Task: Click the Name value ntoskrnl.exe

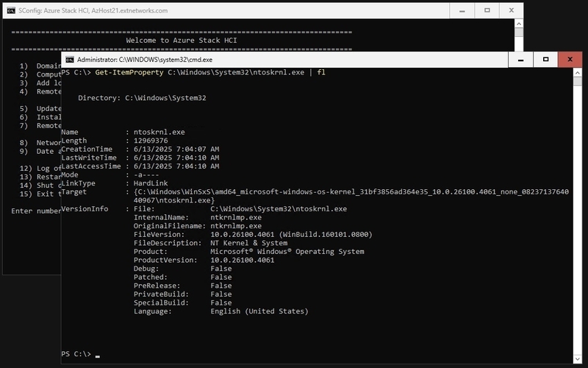Action: (x=159, y=132)
